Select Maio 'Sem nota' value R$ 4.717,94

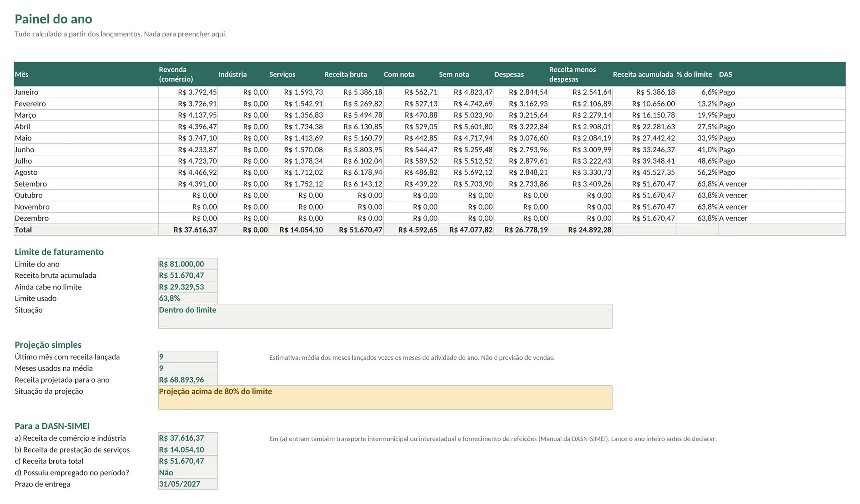[x=466, y=138]
